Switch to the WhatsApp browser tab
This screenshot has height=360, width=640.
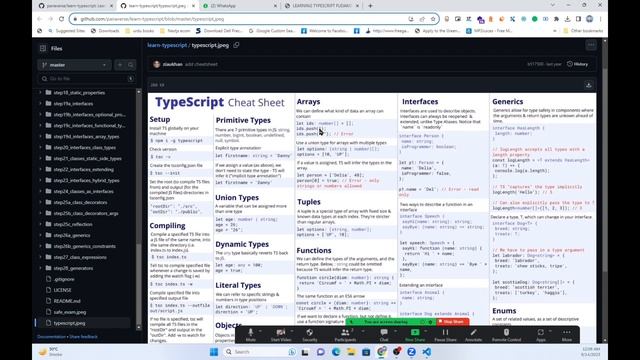[239, 6]
